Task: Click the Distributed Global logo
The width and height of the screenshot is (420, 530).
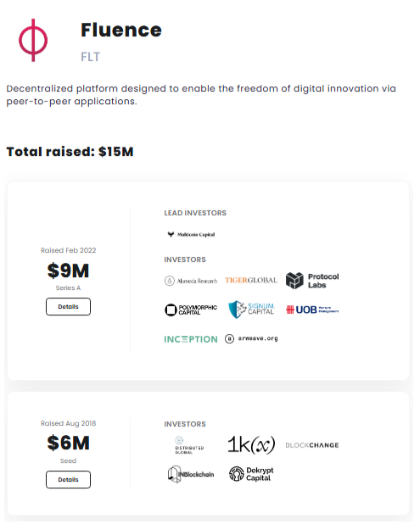Action: [189, 445]
